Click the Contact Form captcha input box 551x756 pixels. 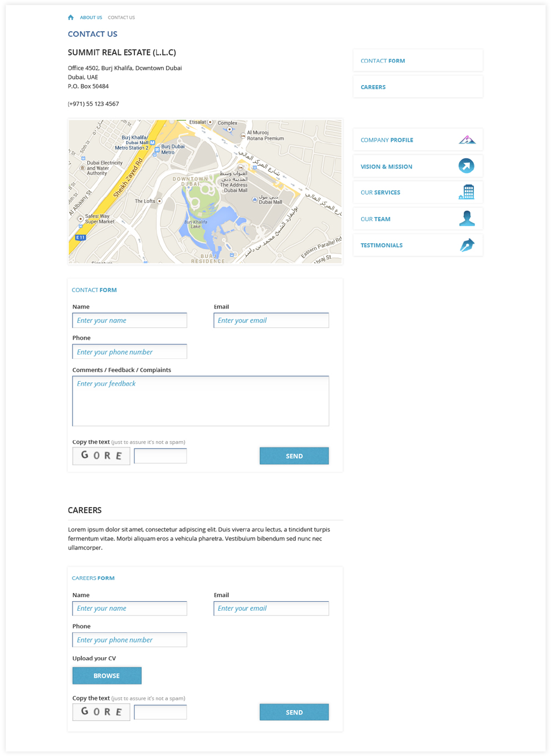[160, 456]
